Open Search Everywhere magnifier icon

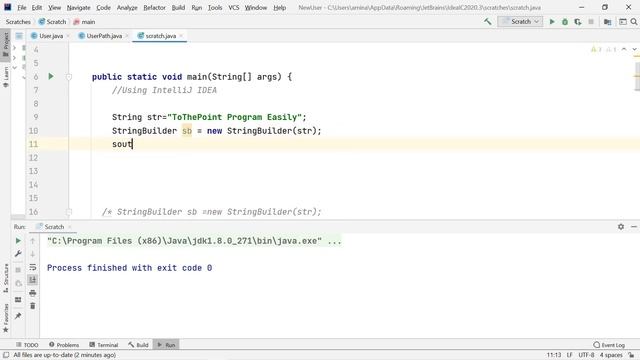click(x=634, y=22)
